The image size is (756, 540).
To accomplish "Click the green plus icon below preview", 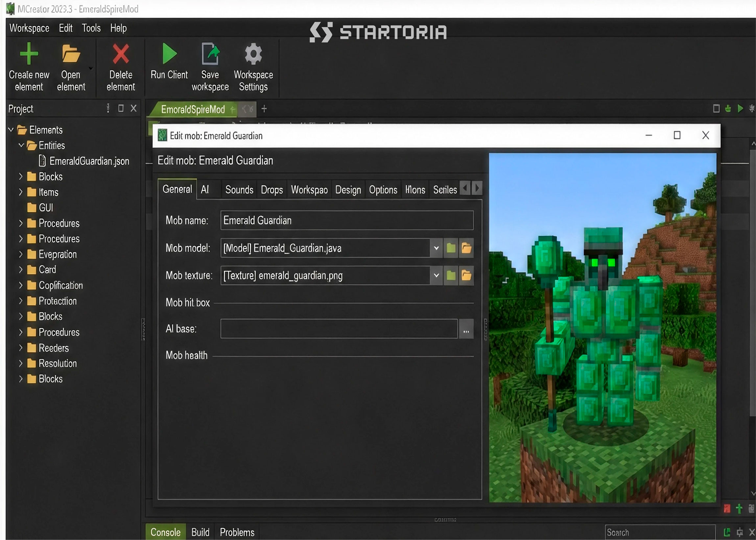I will pos(739,508).
